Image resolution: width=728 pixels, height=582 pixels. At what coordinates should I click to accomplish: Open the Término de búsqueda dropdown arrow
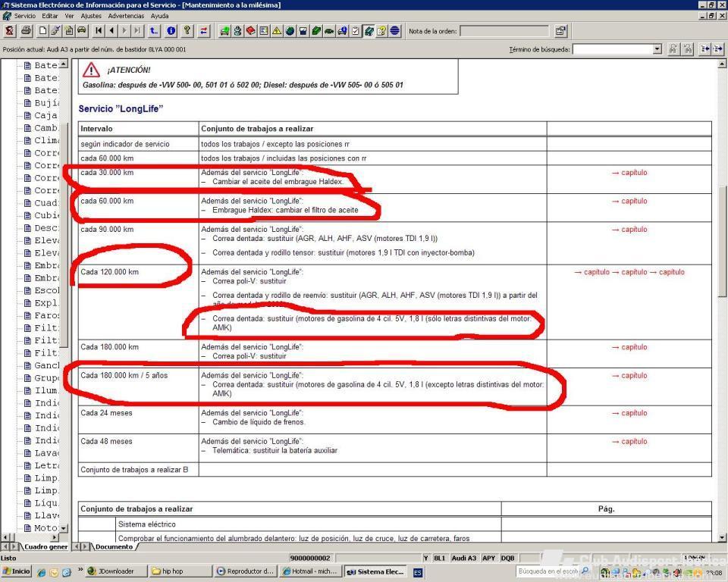[x=657, y=48]
